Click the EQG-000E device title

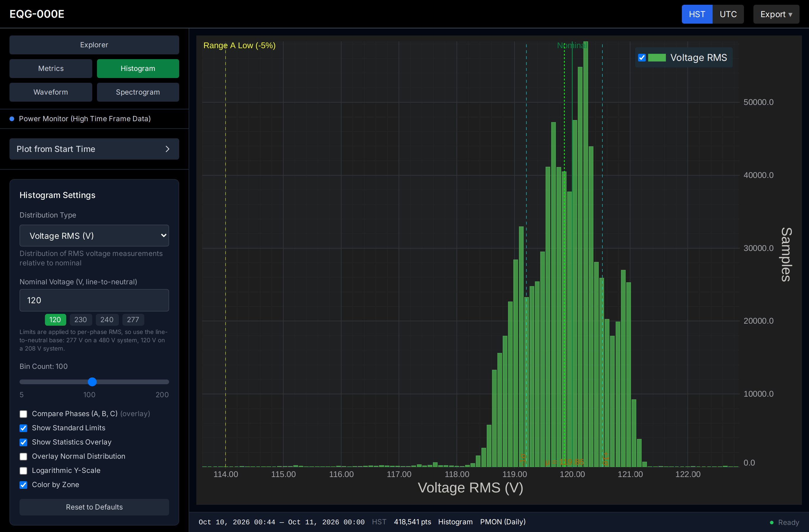(37, 14)
